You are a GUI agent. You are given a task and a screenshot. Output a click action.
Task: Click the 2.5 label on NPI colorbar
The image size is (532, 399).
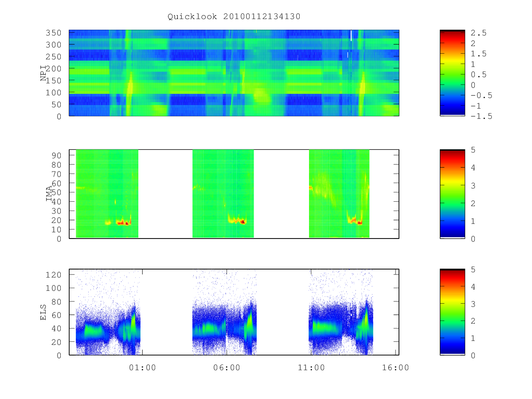point(479,33)
